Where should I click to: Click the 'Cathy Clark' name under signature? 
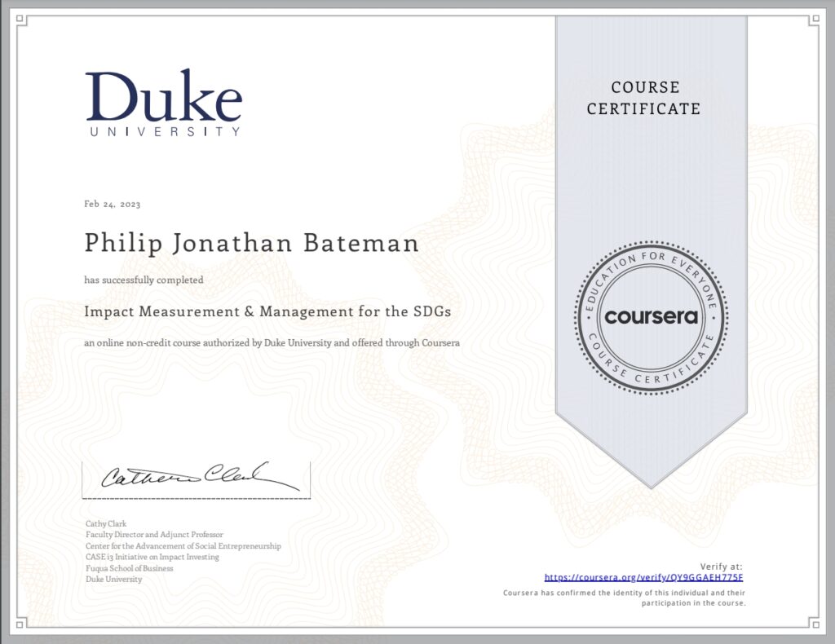click(x=106, y=523)
